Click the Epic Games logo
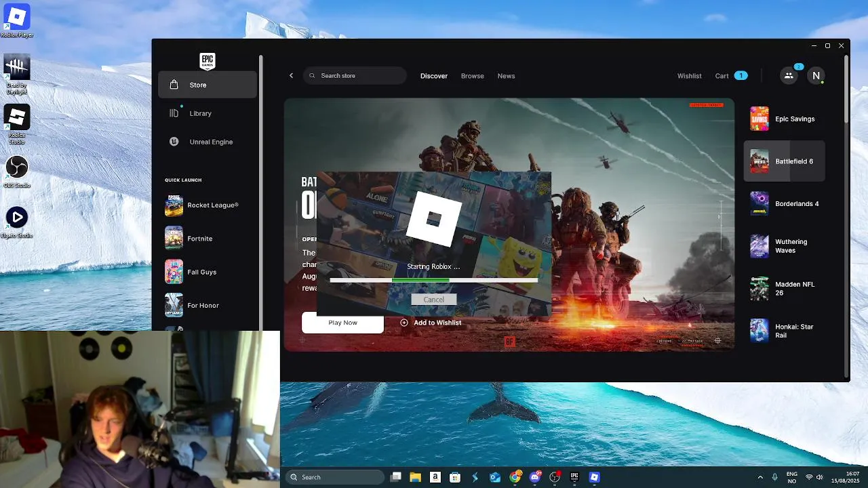 click(x=208, y=61)
